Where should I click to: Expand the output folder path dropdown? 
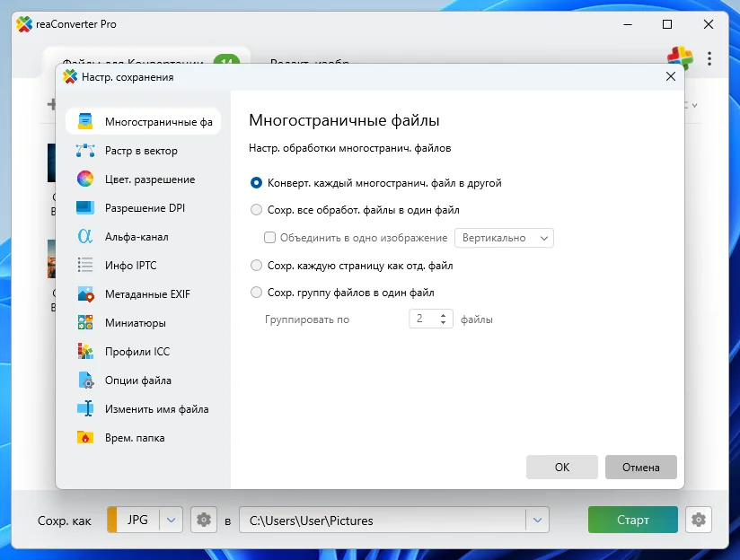tap(537, 520)
